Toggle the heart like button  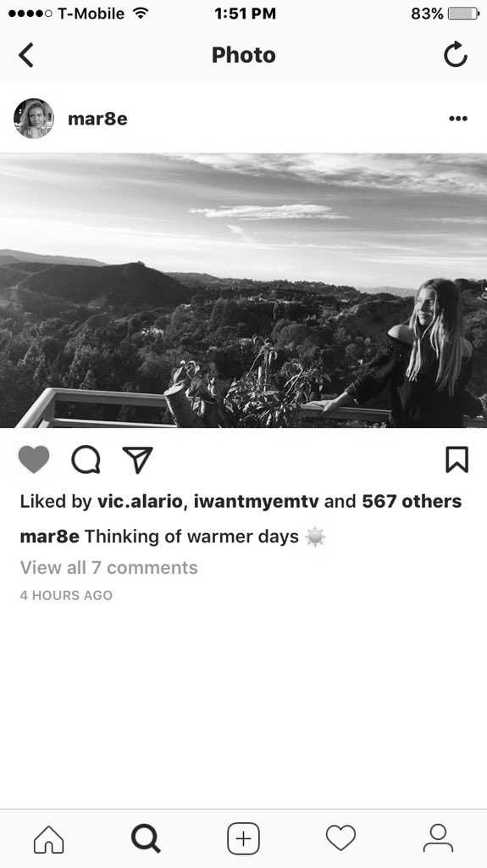tap(34, 459)
